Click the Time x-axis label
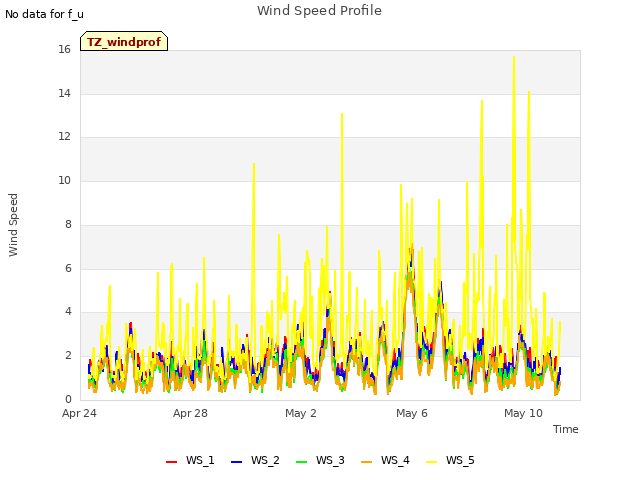Image resolution: width=640 pixels, height=480 pixels. click(x=565, y=429)
